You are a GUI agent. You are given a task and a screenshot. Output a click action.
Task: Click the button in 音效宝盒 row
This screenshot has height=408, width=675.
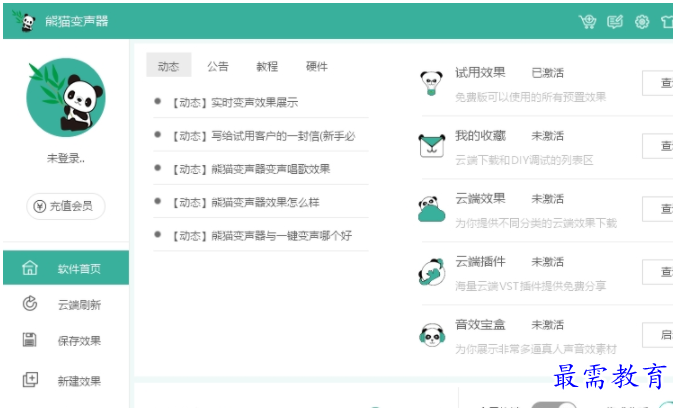[x=658, y=334]
